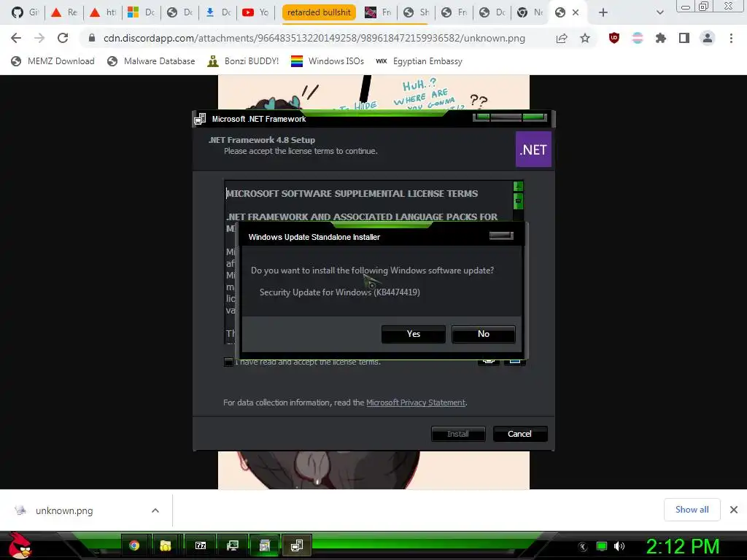Collapse the orange tab group label
This screenshot has height=560, width=747.
pos(319,13)
